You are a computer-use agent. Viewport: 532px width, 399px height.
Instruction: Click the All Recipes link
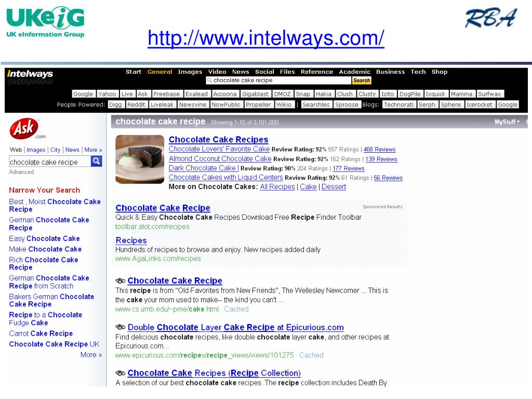point(277,187)
